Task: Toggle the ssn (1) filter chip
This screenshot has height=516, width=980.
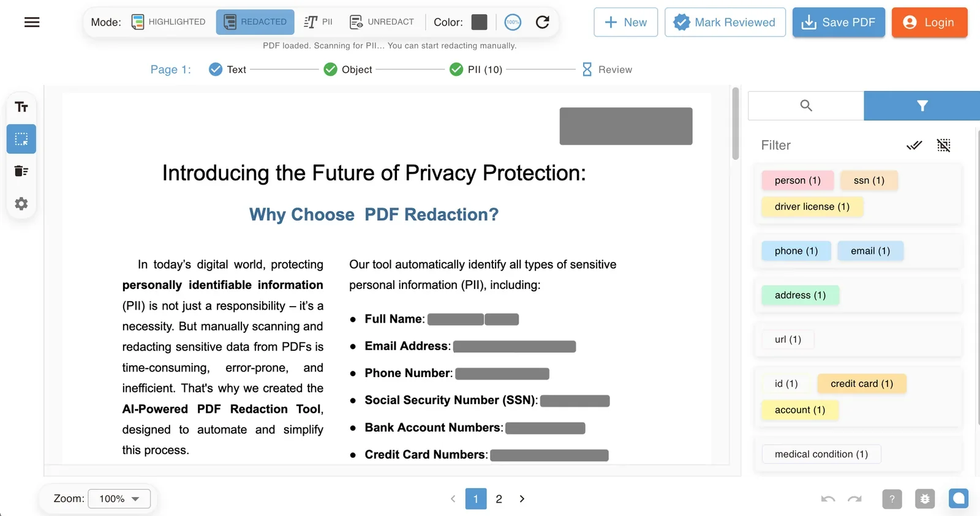Action: coord(869,181)
